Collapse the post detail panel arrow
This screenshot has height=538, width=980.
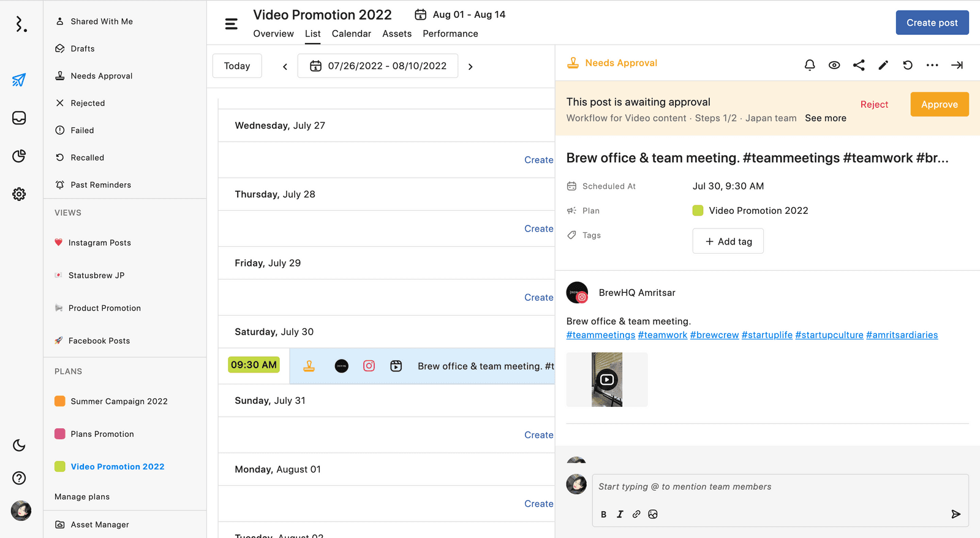coord(957,65)
